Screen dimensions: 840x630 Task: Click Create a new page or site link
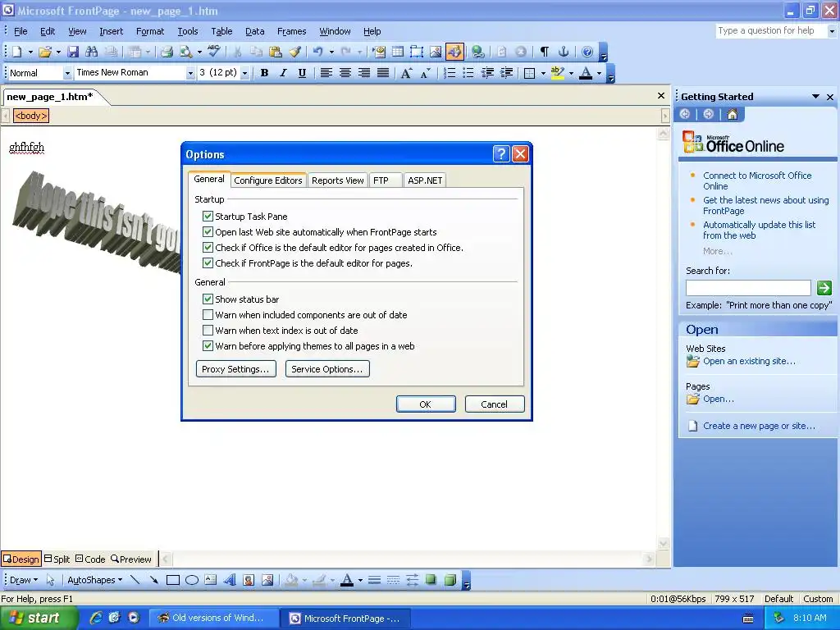click(759, 426)
